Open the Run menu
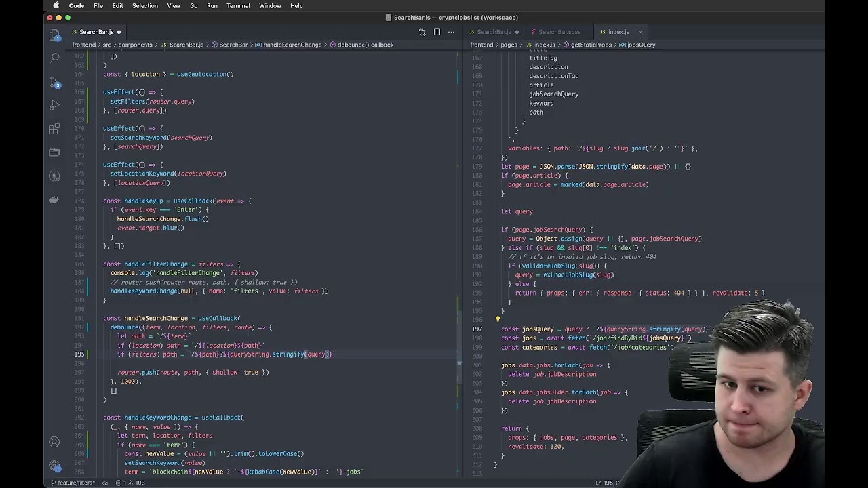The image size is (868, 488). 212,5
